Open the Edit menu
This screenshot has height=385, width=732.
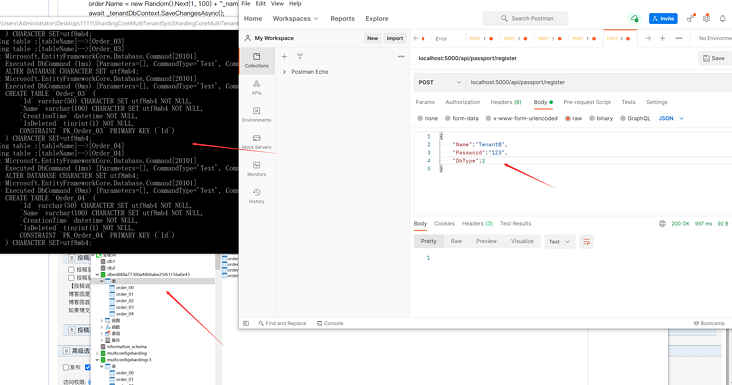[x=260, y=4]
